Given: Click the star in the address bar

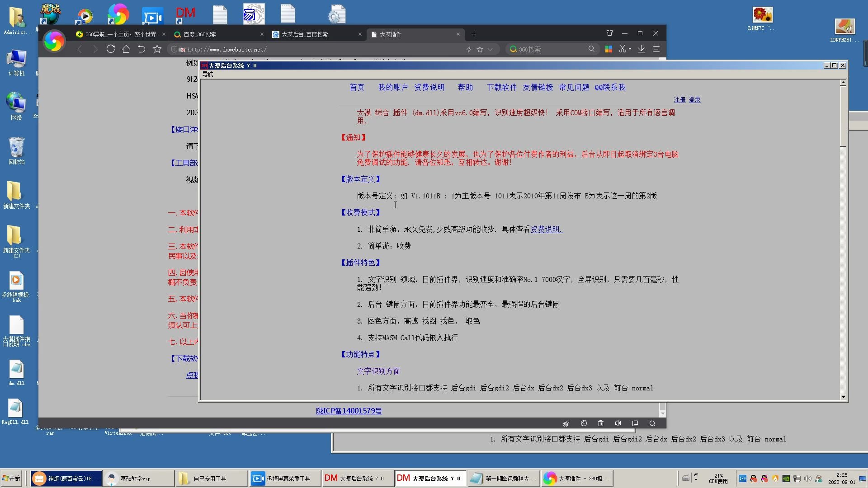Looking at the screenshot, I should pyautogui.click(x=480, y=50).
